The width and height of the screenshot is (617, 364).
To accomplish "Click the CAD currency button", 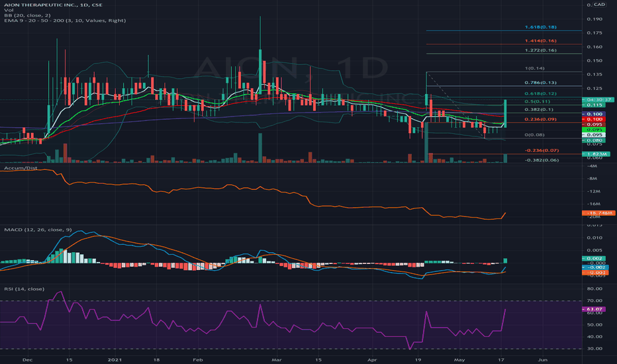I will pyautogui.click(x=599, y=5).
